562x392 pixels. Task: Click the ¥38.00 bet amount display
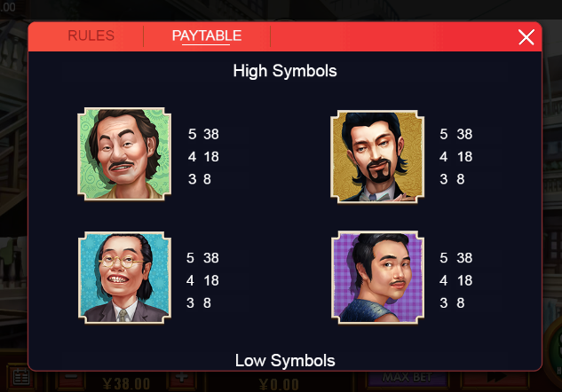pyautogui.click(x=126, y=384)
